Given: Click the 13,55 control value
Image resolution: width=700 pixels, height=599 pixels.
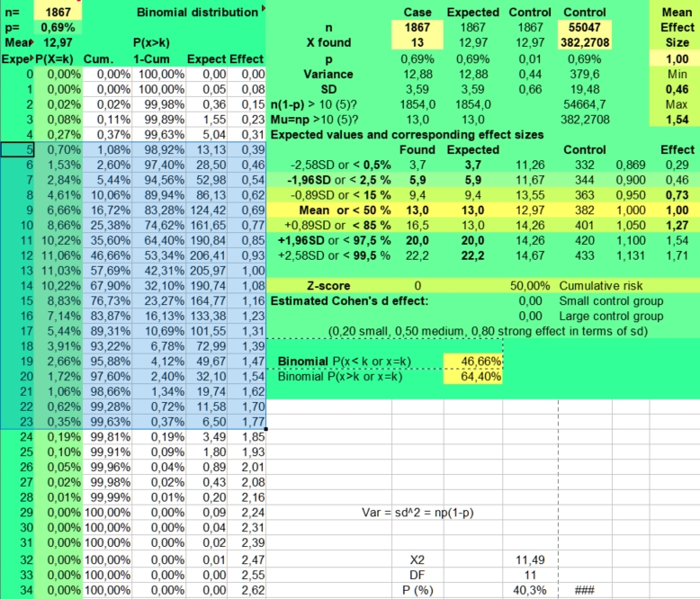Looking at the screenshot, I should point(530,195).
